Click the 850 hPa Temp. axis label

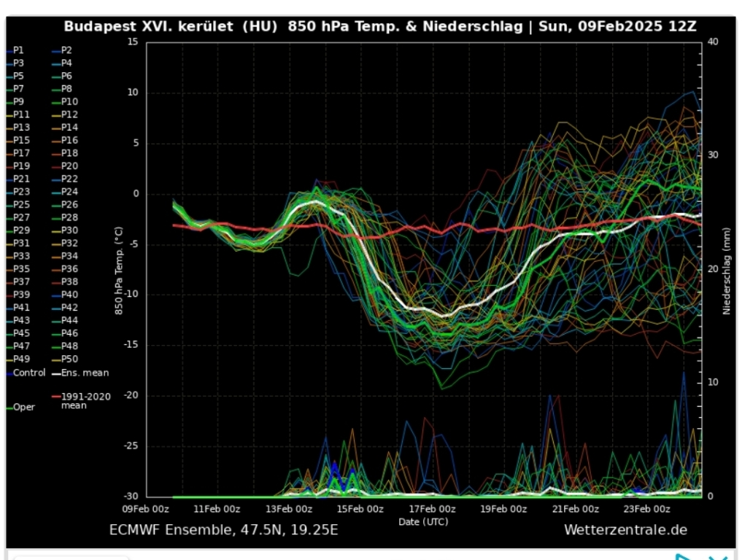(118, 271)
